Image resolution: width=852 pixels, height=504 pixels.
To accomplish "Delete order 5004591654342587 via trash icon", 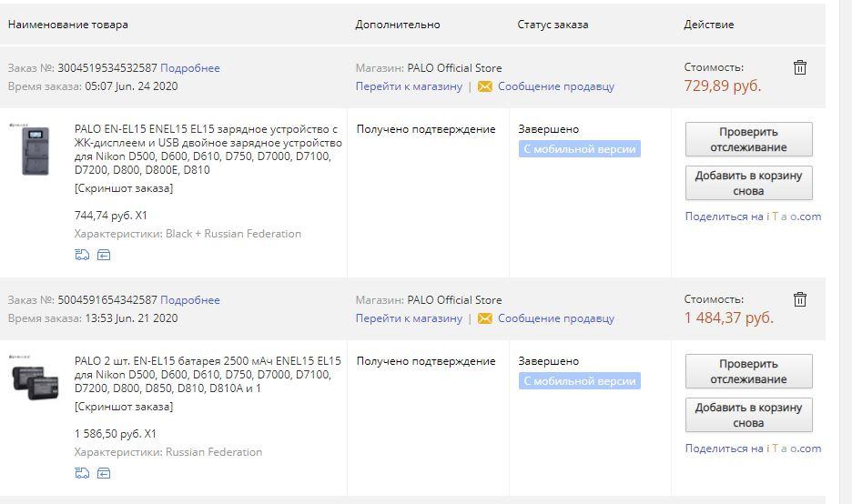I will point(800,299).
